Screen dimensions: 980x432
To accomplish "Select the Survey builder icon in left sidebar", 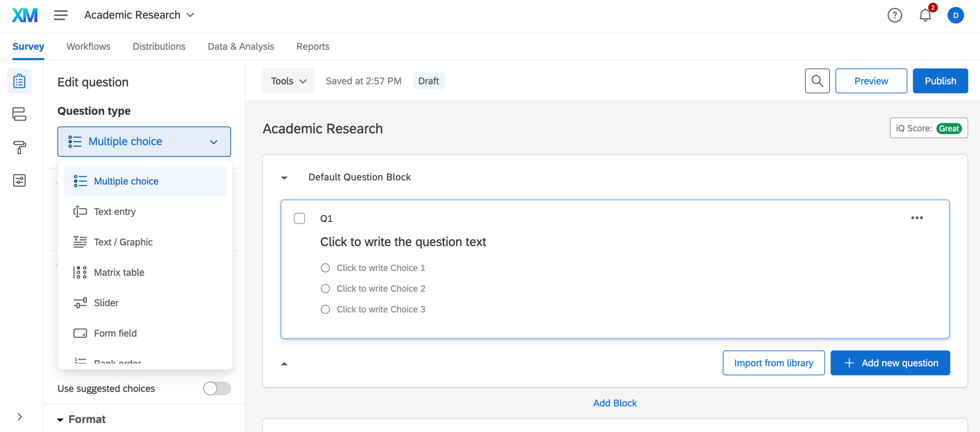I will (20, 81).
